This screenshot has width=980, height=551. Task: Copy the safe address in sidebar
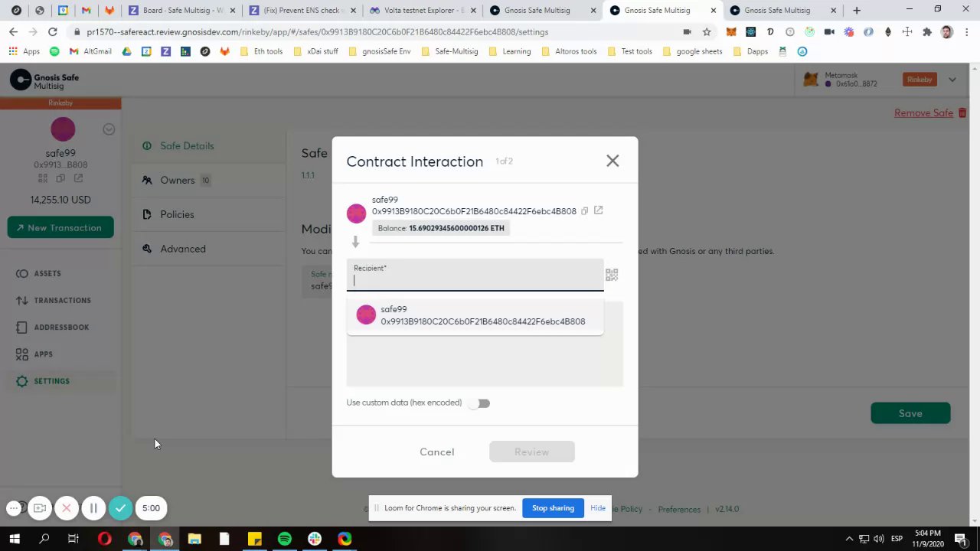(60, 178)
